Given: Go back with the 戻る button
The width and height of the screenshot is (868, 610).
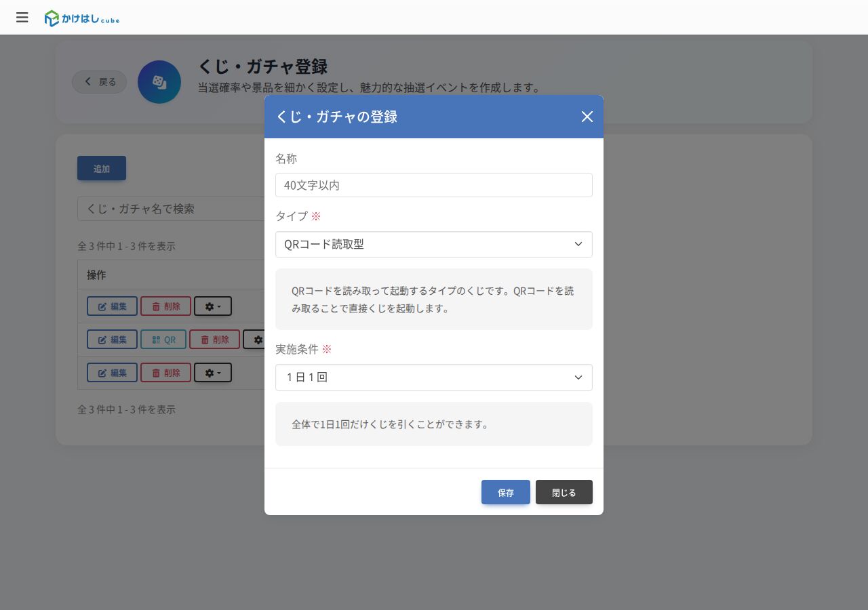Looking at the screenshot, I should (100, 82).
